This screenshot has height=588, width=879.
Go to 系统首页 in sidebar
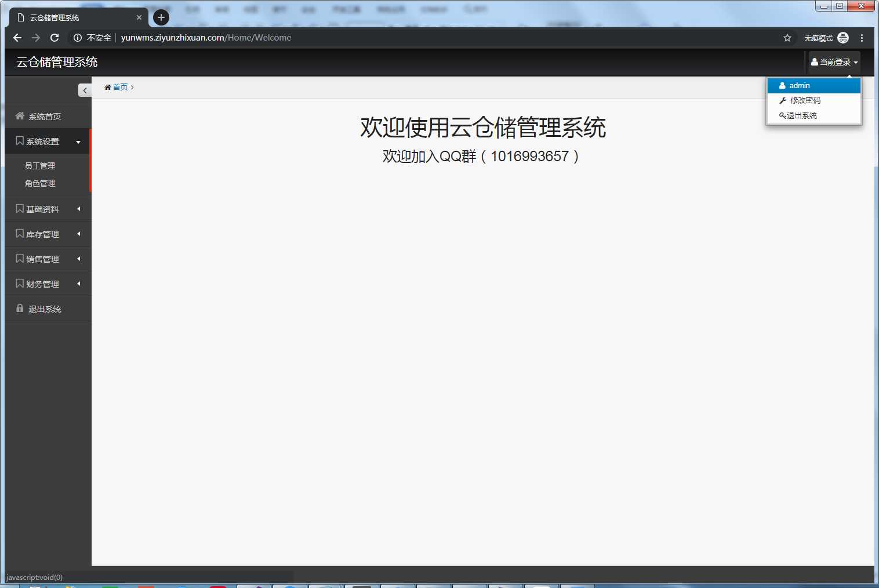48,116
